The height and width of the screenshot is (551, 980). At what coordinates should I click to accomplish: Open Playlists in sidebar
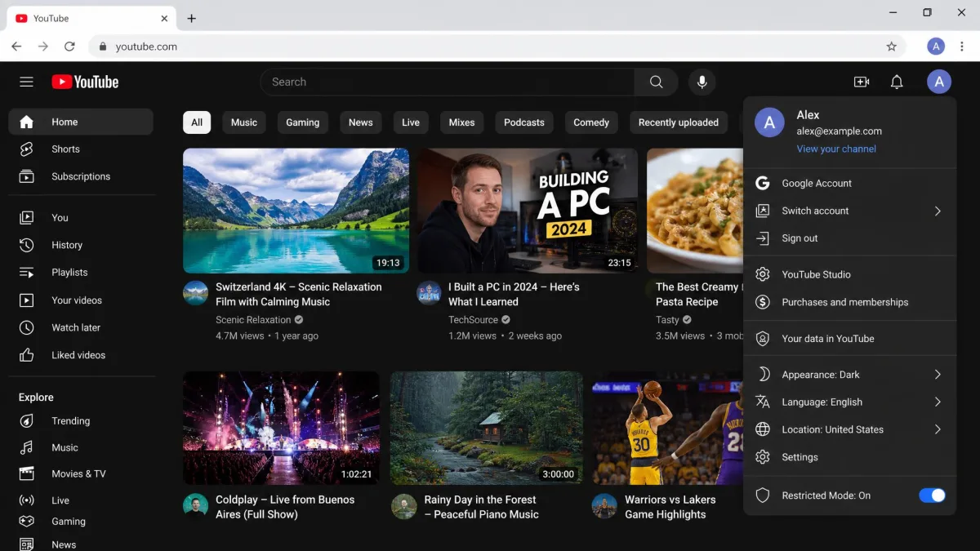pos(81,273)
